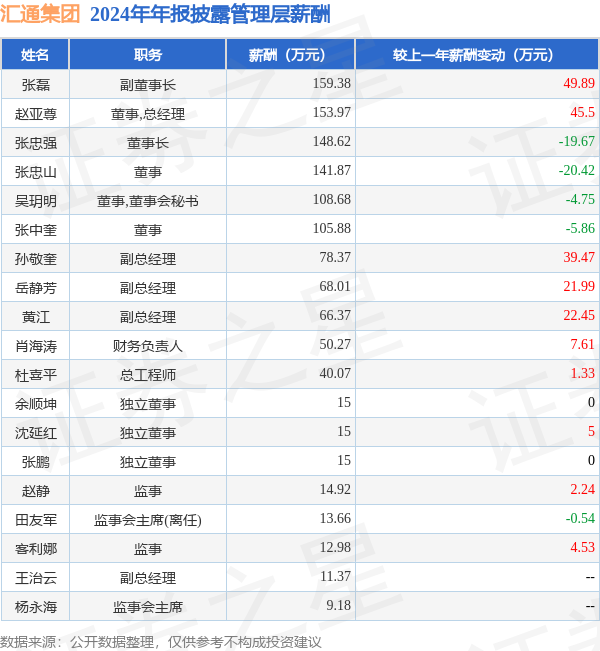Click the salary value 12.98
Screen dimensions: 600x651
[335, 547]
